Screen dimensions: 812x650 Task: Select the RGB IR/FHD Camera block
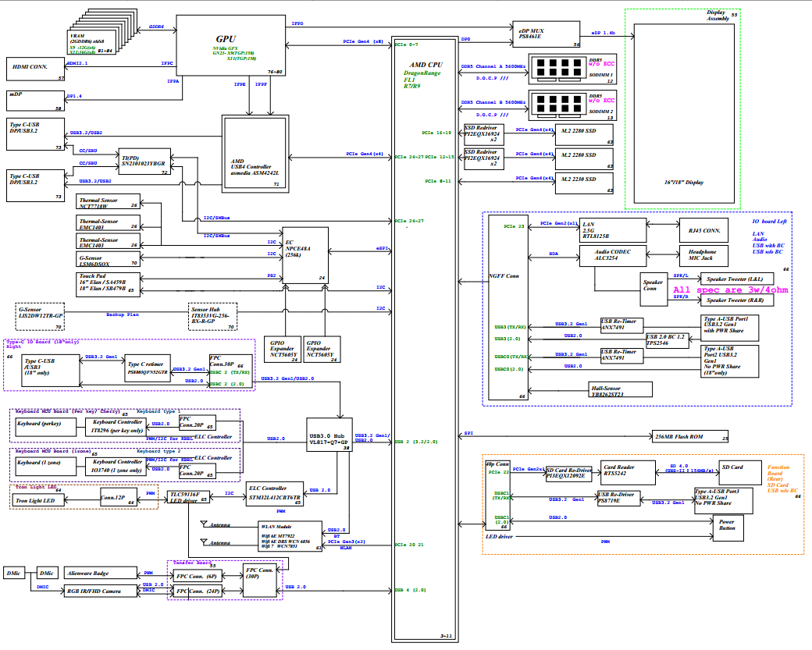102,591
